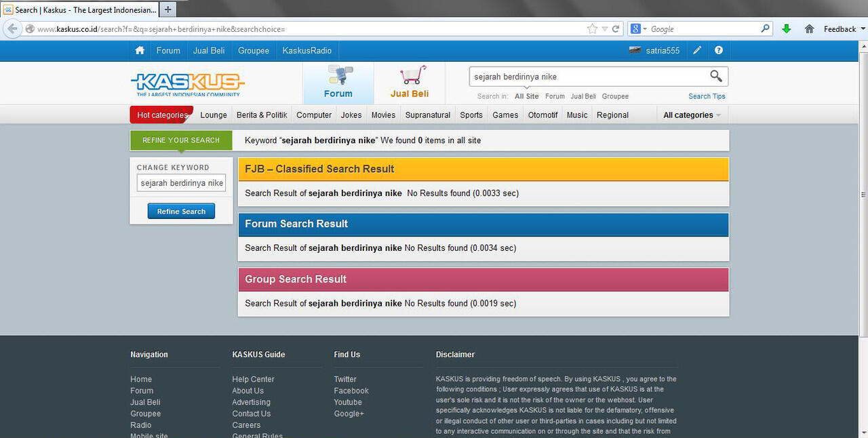868x438 pixels.
Task: Open footer Advertising link
Action: tap(251, 403)
